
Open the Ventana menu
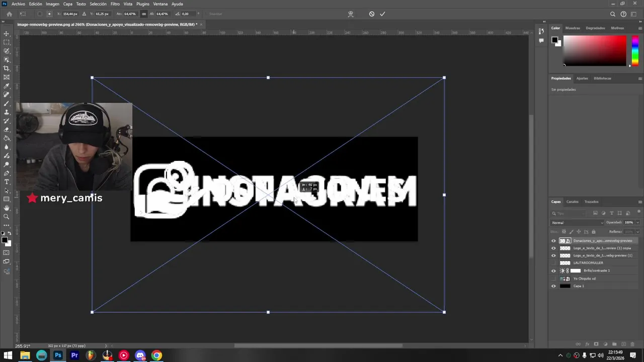click(160, 4)
